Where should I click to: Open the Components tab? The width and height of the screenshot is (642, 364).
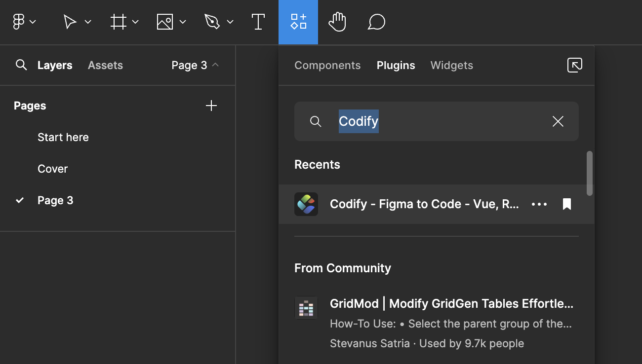click(x=327, y=65)
